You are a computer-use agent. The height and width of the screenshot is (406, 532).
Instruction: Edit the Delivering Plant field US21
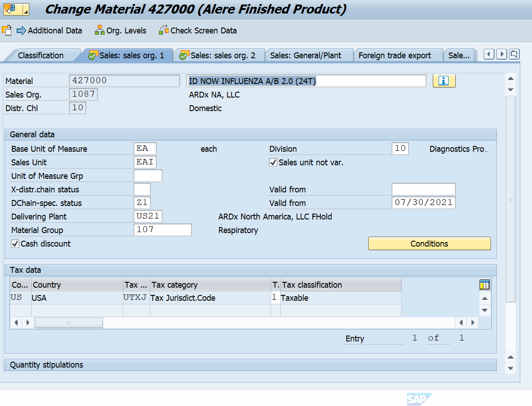click(x=148, y=216)
